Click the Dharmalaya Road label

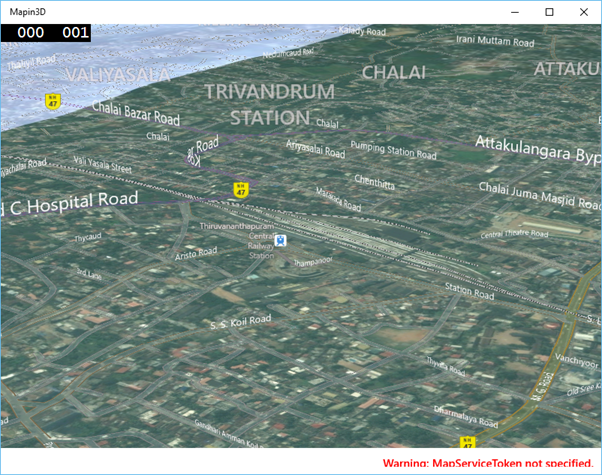click(466, 417)
